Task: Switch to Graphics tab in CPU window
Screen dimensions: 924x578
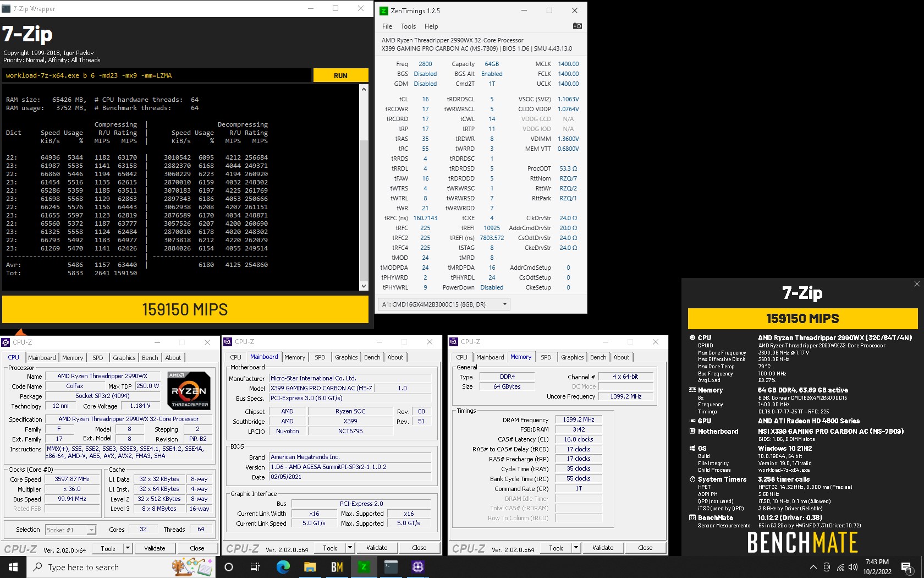Action: pos(124,357)
